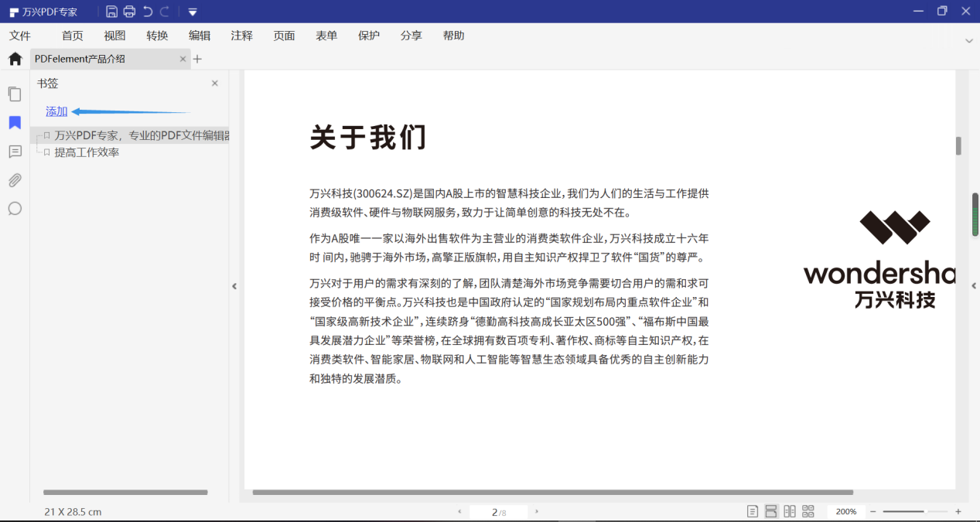
Task: Go to the previous page arrow
Action: click(459, 511)
